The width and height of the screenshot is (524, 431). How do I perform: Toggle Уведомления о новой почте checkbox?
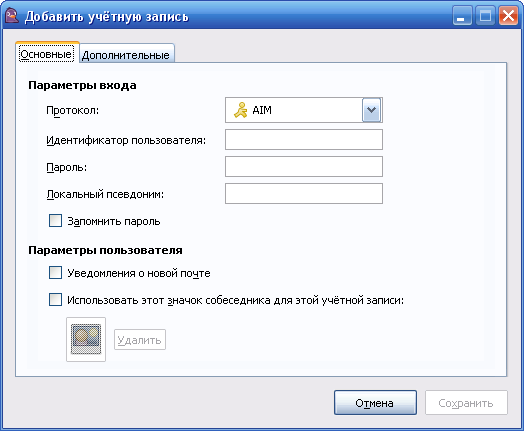tap(55, 273)
